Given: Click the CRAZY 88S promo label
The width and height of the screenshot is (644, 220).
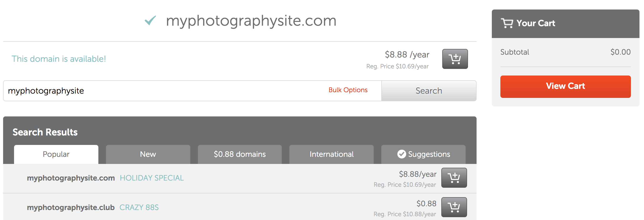Looking at the screenshot, I should point(139,208).
